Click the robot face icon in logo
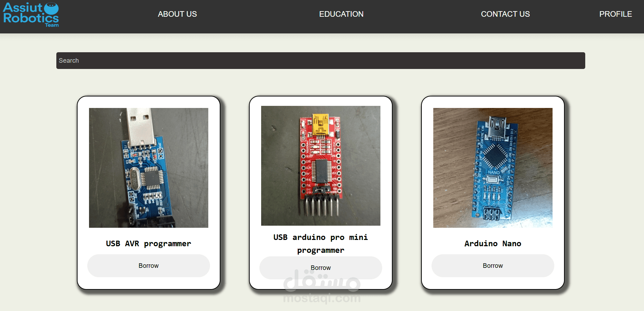 51,8
